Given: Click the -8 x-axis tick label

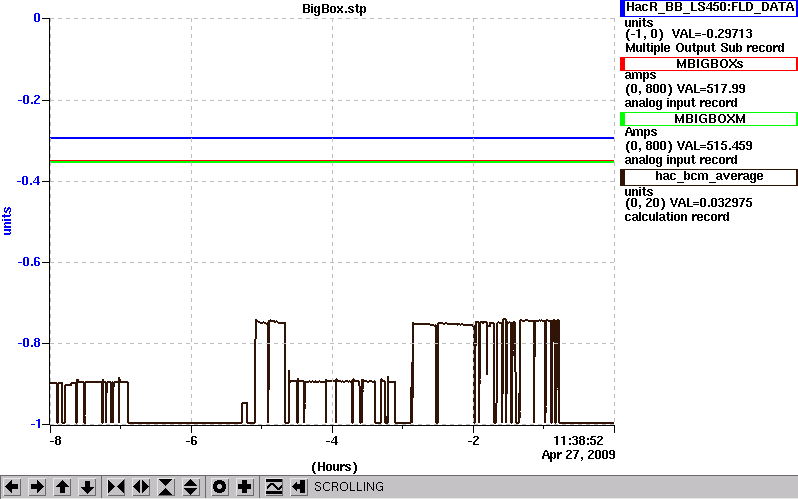Looking at the screenshot, I should coord(54,440).
